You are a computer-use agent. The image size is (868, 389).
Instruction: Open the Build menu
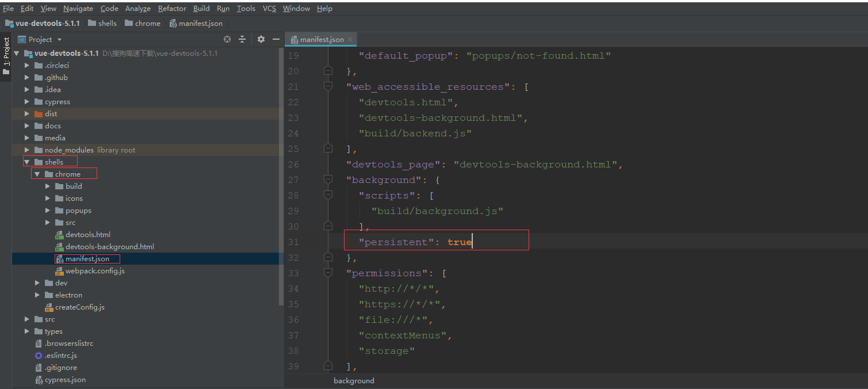(x=201, y=8)
